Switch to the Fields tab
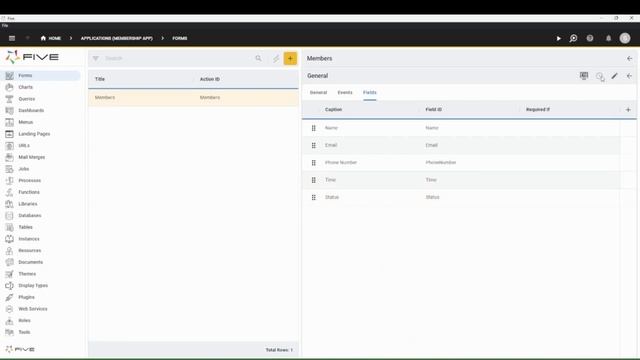 point(370,93)
